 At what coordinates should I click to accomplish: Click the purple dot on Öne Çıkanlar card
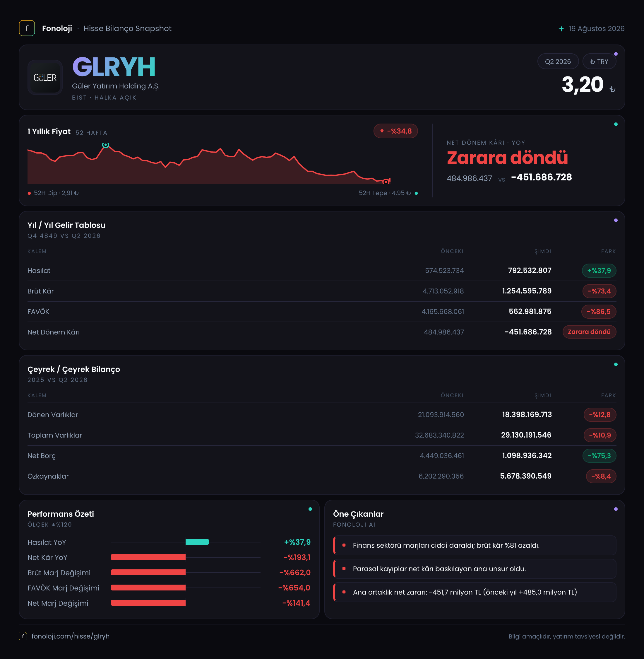click(x=616, y=509)
